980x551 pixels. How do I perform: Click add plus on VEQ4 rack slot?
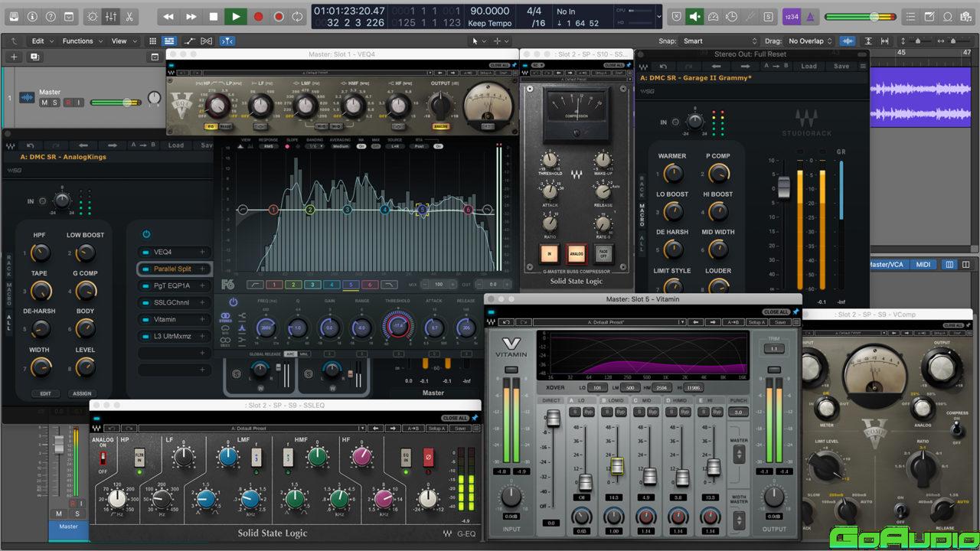(202, 252)
